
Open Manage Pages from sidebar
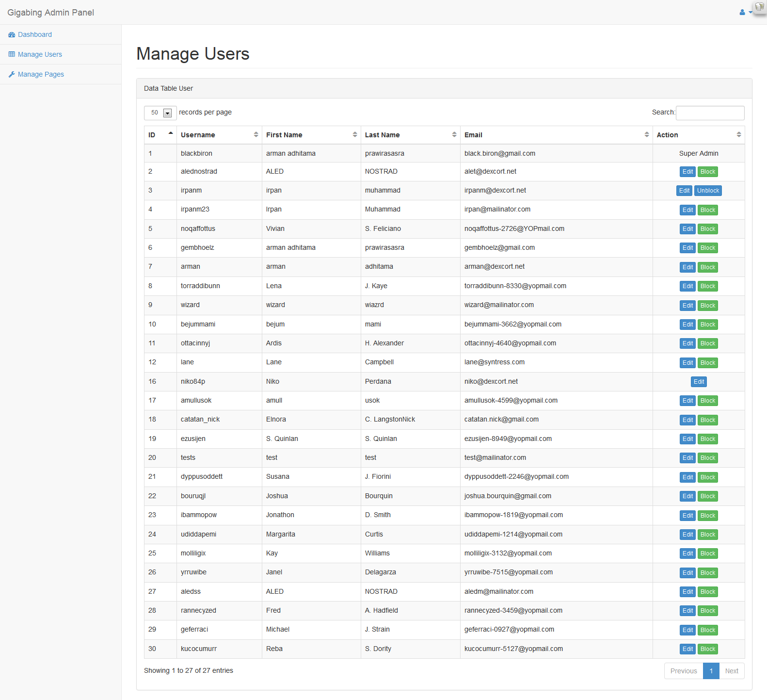pyautogui.click(x=41, y=75)
